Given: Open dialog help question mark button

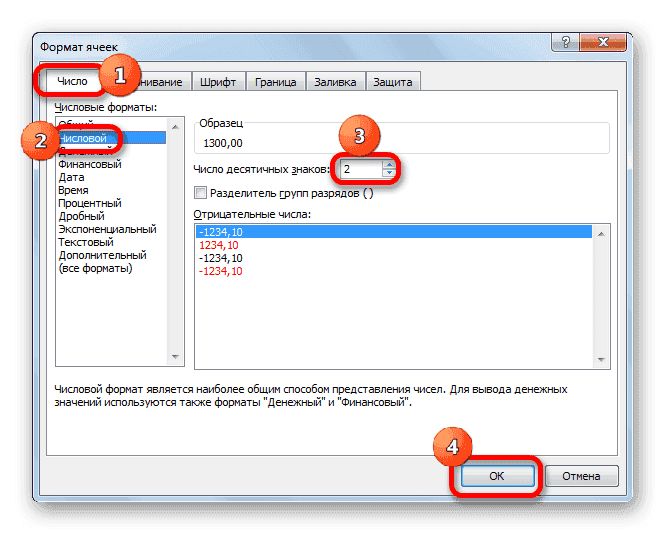Looking at the screenshot, I should tap(565, 42).
